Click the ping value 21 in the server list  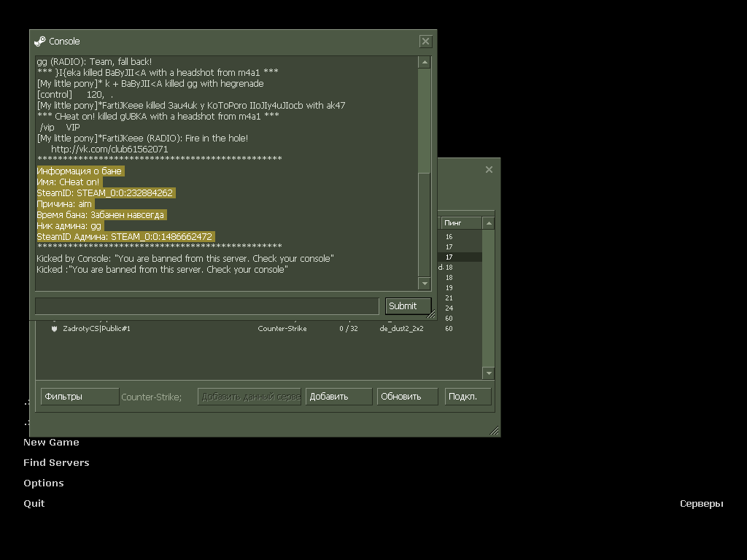449,298
